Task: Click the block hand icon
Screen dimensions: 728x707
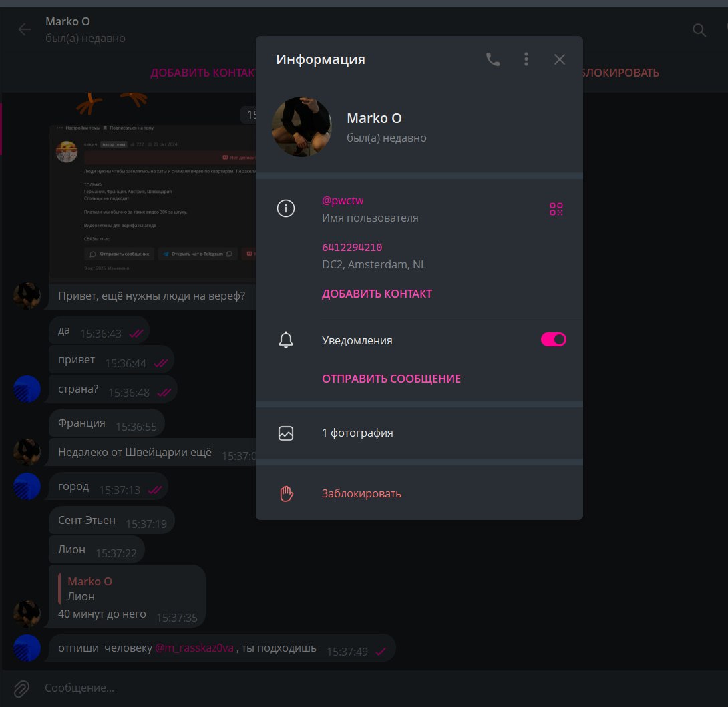Action: pos(286,493)
